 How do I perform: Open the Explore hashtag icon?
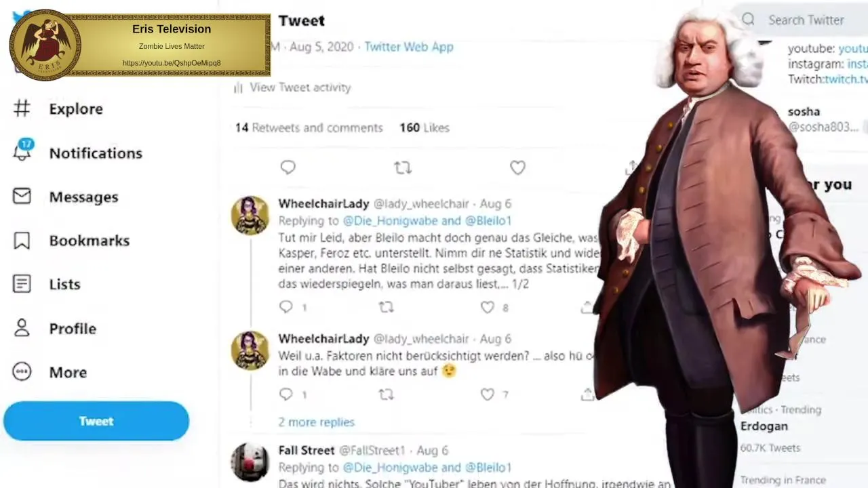pos(22,108)
